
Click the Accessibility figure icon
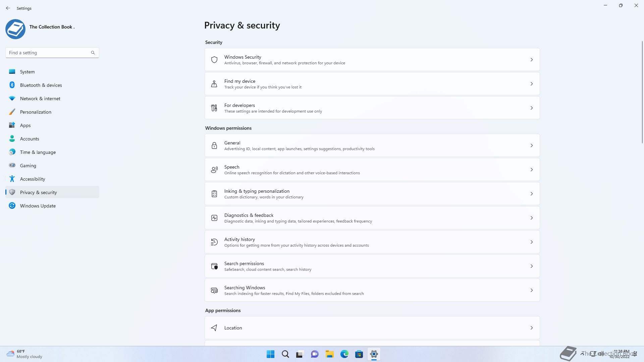click(12, 179)
